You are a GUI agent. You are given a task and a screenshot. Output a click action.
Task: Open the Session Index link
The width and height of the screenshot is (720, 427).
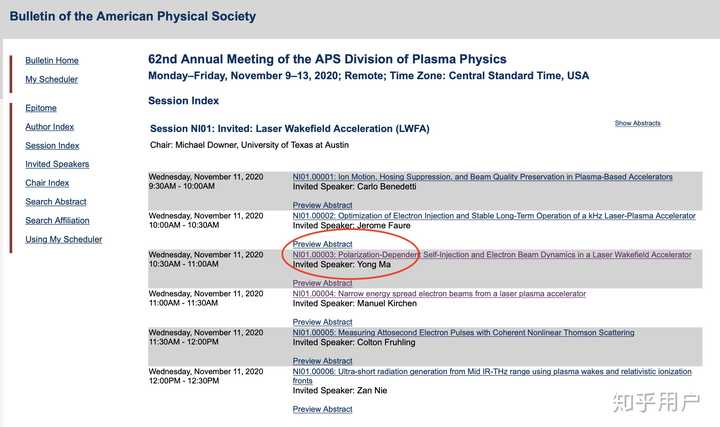point(52,146)
